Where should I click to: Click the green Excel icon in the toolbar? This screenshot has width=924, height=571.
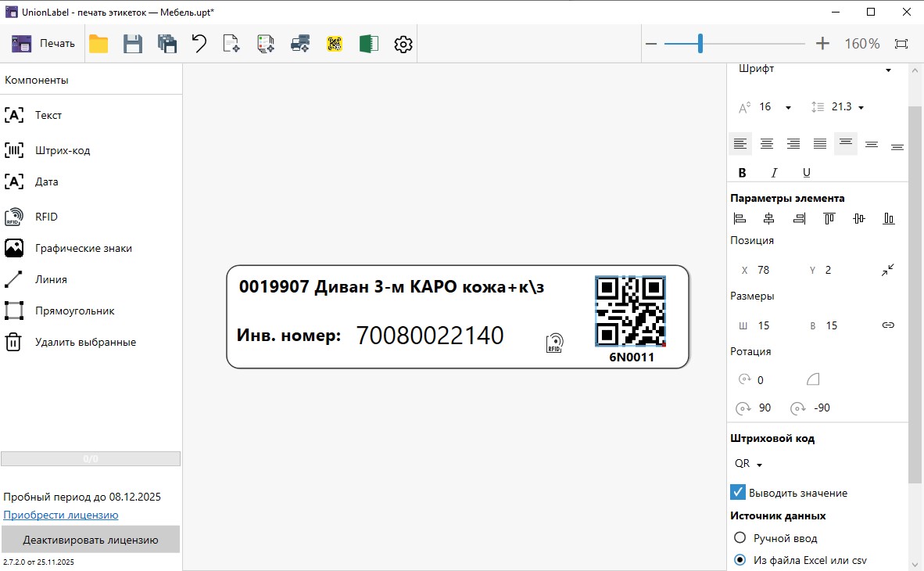point(368,44)
